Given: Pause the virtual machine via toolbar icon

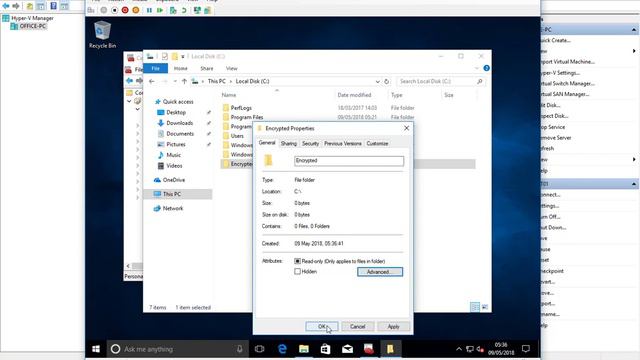Looking at the screenshot, I should point(149,10).
